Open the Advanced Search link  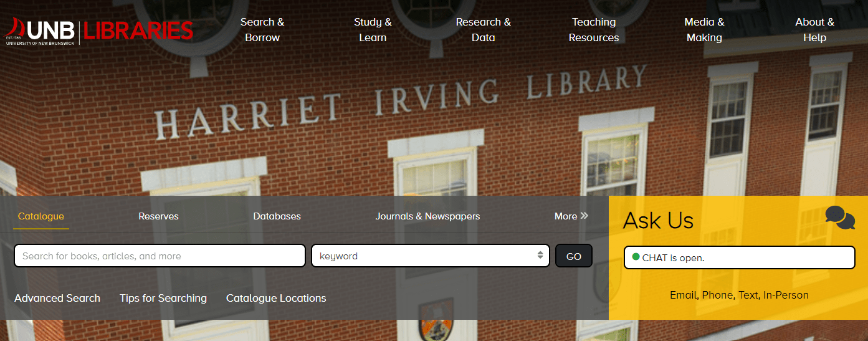57,298
